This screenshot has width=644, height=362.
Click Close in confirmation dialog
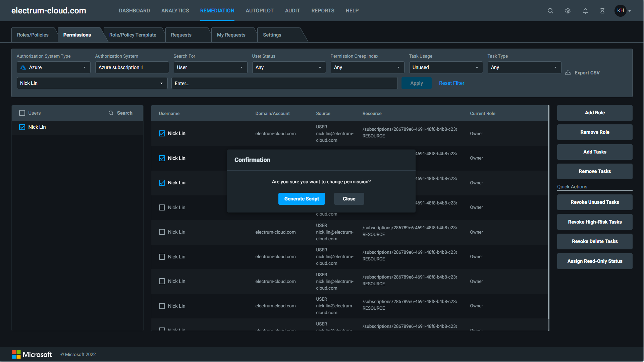click(x=349, y=199)
